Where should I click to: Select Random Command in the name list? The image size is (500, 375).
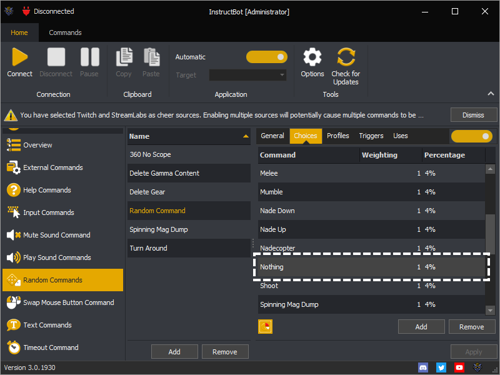point(189,210)
